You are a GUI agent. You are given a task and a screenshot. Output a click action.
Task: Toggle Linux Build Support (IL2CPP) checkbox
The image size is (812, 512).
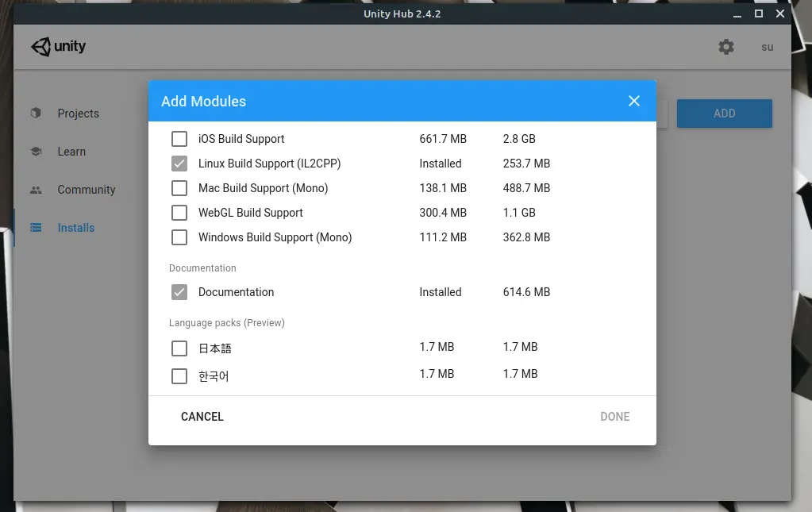[x=179, y=164]
